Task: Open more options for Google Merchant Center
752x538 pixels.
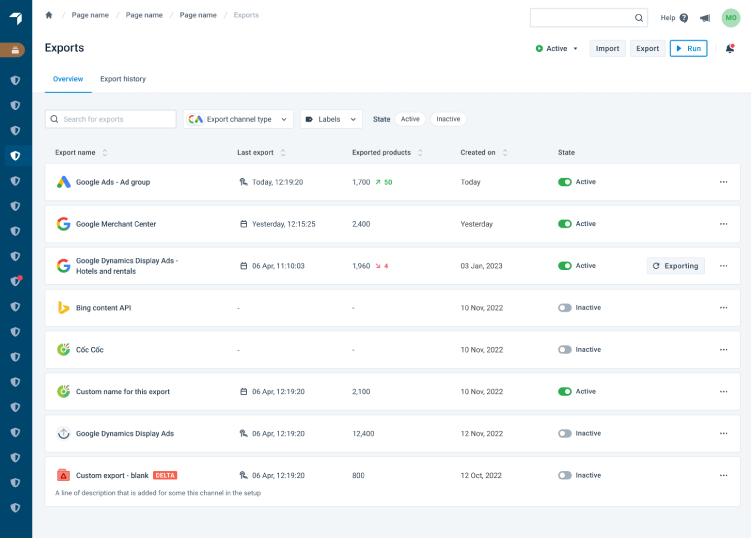Action: [723, 224]
